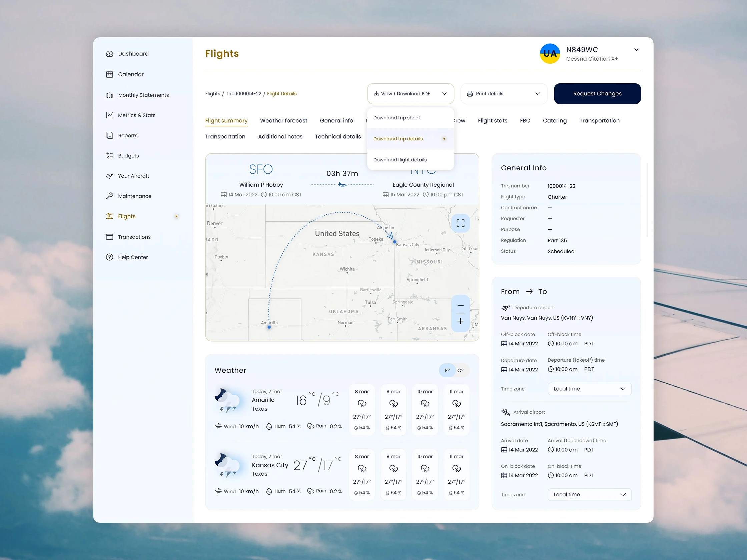Open Dashboard from the sidebar
747x560 pixels.
(x=133, y=54)
